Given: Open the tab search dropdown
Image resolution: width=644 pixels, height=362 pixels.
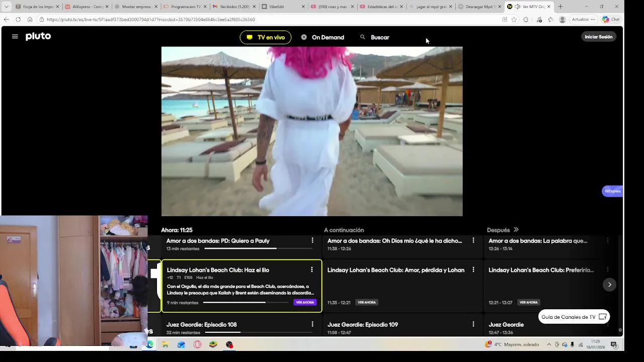Looking at the screenshot, I should [x=6, y=7].
